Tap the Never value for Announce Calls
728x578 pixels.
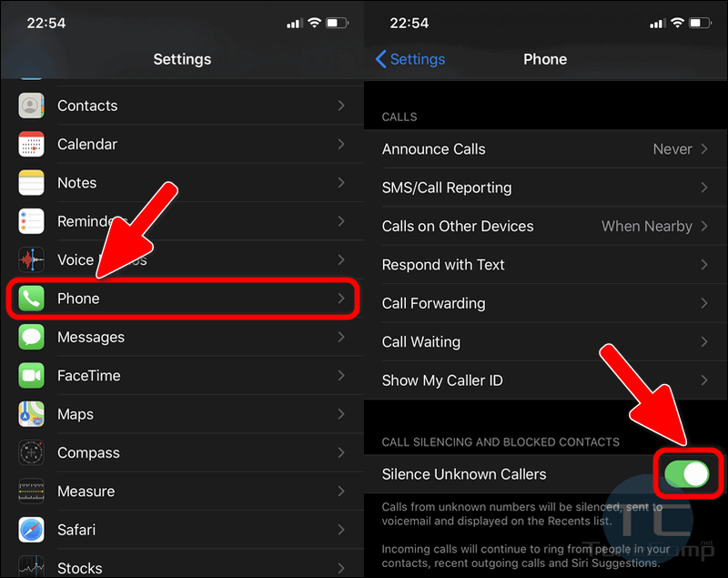coord(672,148)
